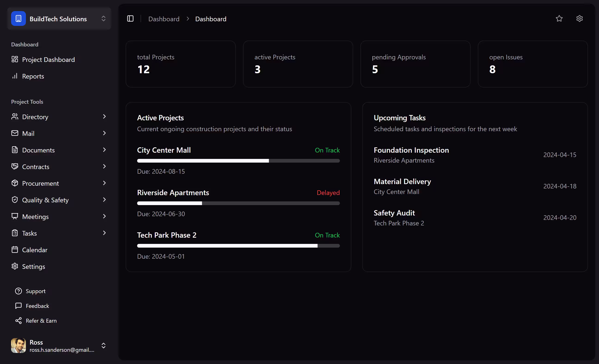The image size is (599, 364).
Task: Click the Feedback speech bubble icon
Action: click(18, 306)
